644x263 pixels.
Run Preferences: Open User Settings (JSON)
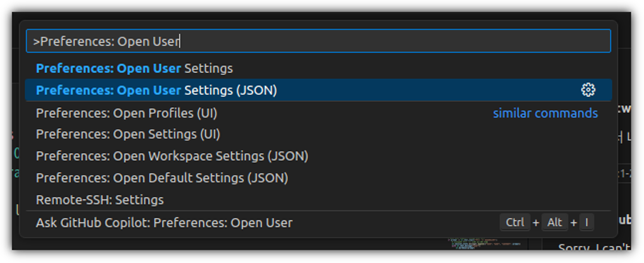click(x=157, y=90)
